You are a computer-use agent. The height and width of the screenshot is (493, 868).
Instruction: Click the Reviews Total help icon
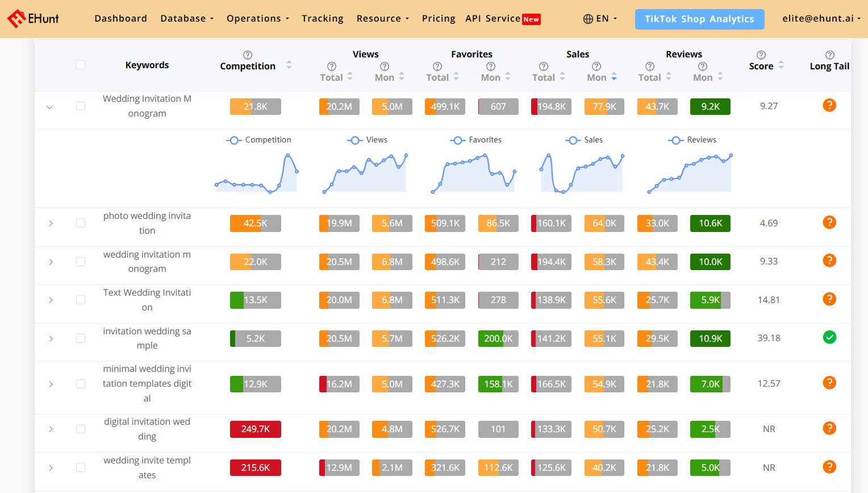click(x=650, y=67)
